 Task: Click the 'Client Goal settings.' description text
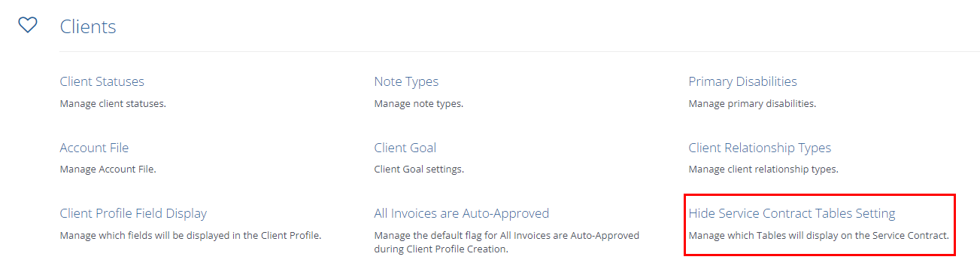tap(419, 170)
